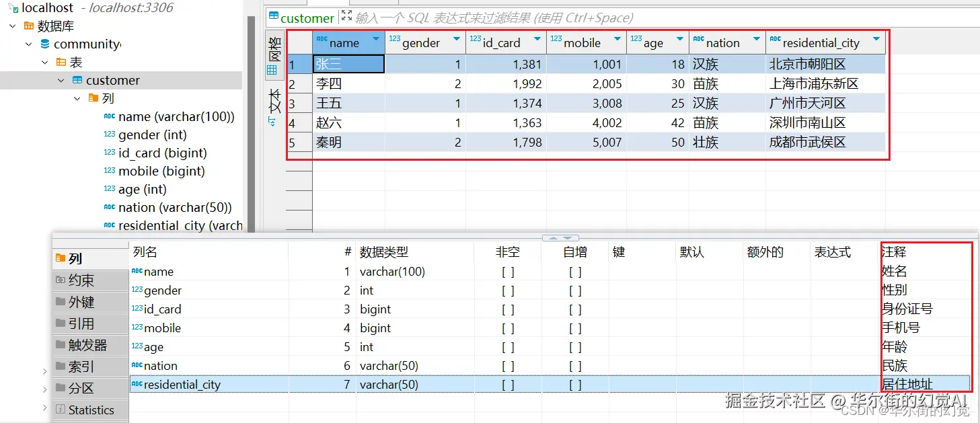Click the ABC icon of name (varchar(100))
The height and width of the screenshot is (423, 980).
click(110, 116)
